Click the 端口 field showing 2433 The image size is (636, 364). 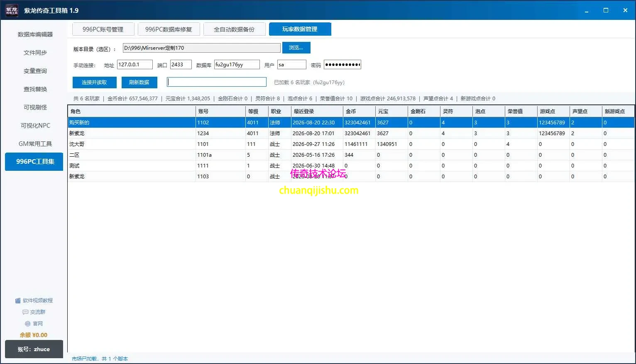181,65
